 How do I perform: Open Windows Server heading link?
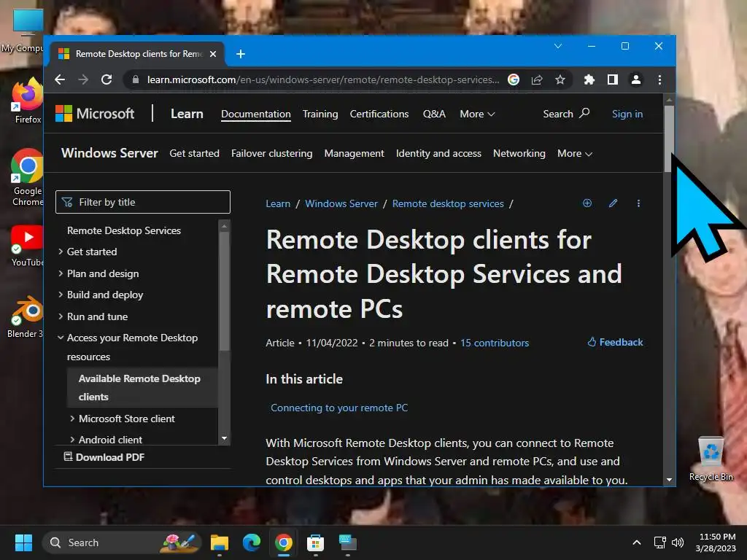point(109,153)
